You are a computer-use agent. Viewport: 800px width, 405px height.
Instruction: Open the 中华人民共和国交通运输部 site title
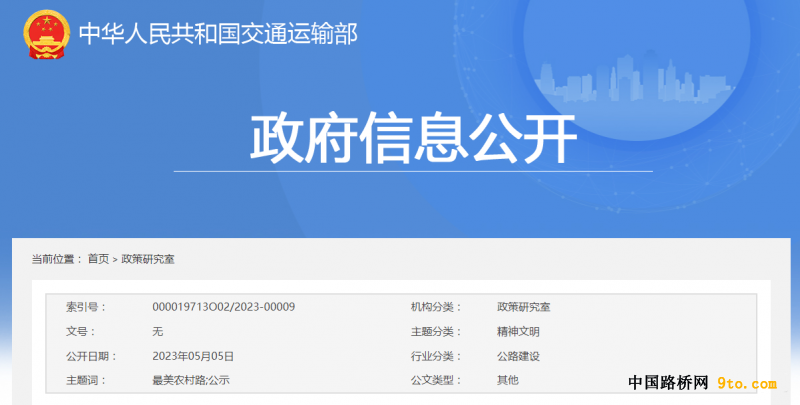[218, 34]
